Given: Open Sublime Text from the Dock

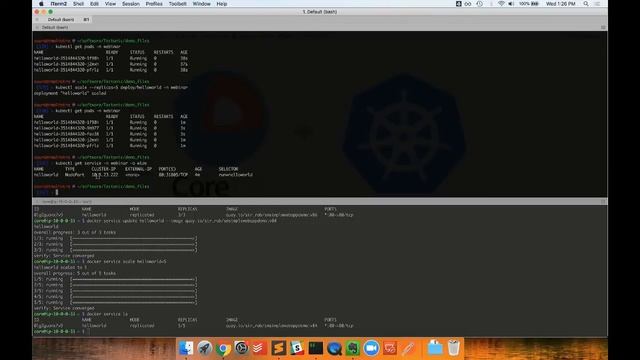Looking at the screenshot, I should (279, 348).
